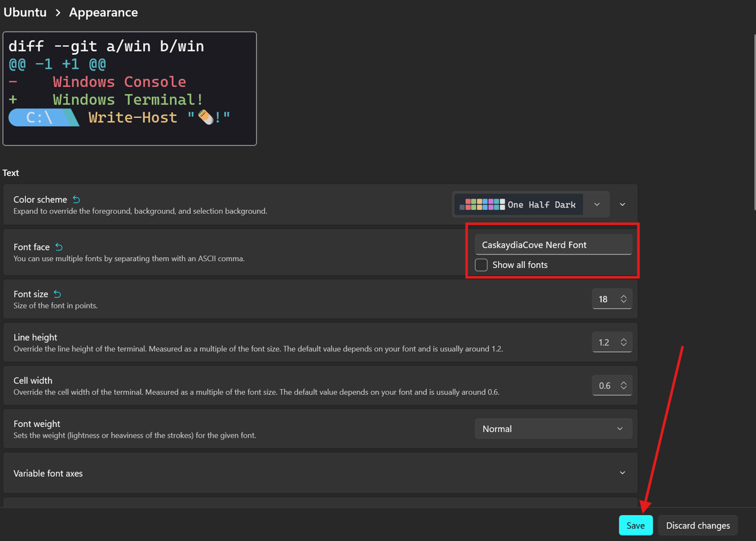Click the Text section heading
This screenshot has height=541, width=756.
click(x=11, y=173)
